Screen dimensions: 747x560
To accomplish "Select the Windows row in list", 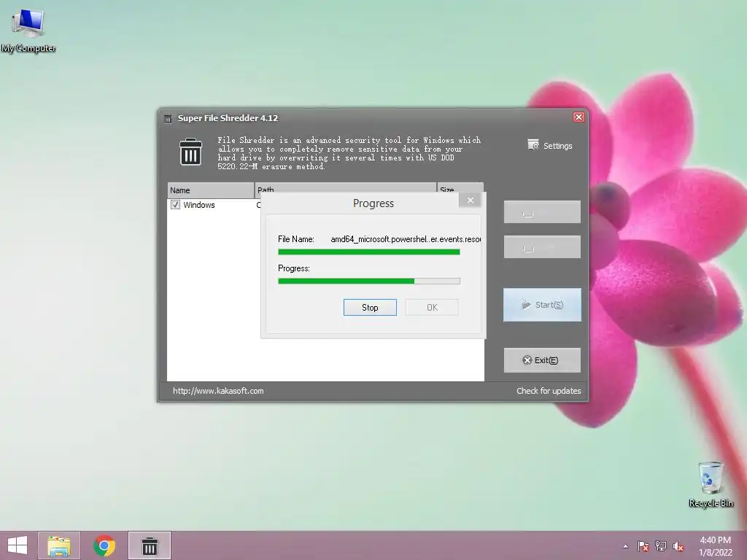I will click(x=214, y=205).
